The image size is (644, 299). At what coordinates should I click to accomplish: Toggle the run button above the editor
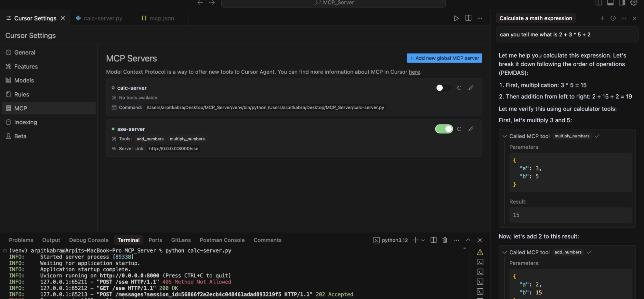[x=456, y=18]
